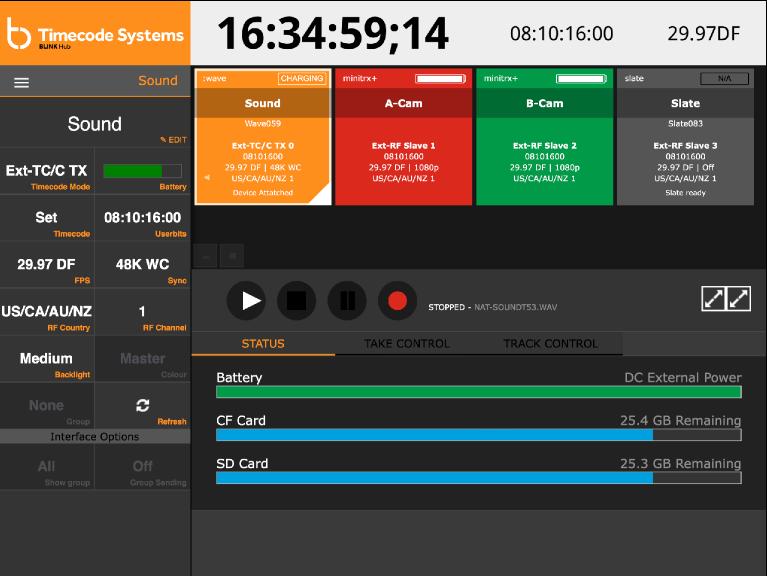Click the CF Card remaining space bar
This screenshot has height=576, width=767.
coord(479,435)
